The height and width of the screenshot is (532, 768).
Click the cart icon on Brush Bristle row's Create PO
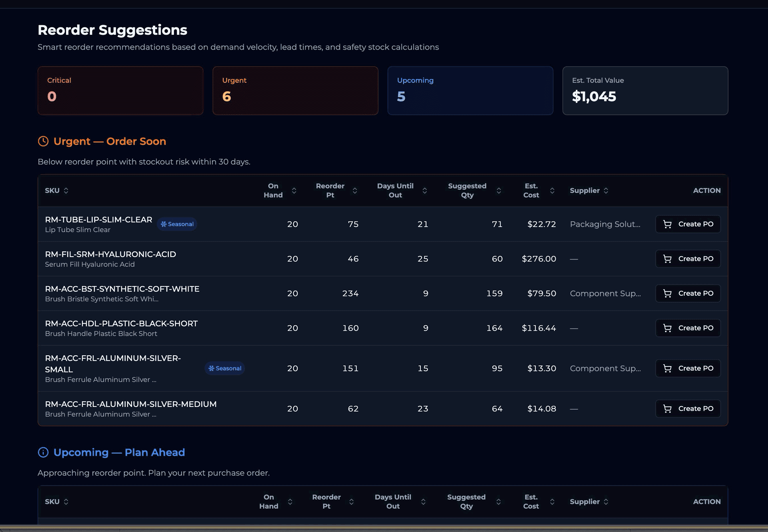[x=667, y=293]
